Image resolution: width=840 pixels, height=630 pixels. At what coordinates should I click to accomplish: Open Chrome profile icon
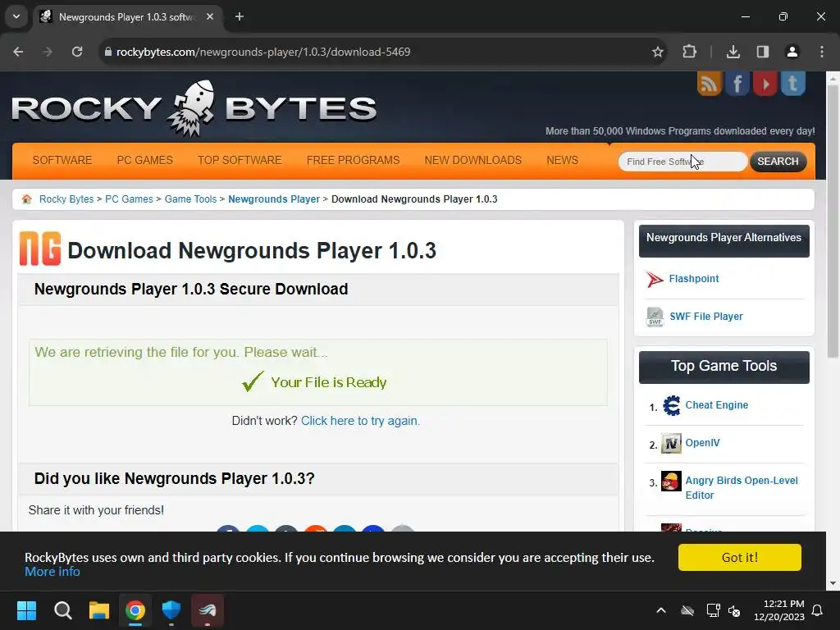click(792, 52)
